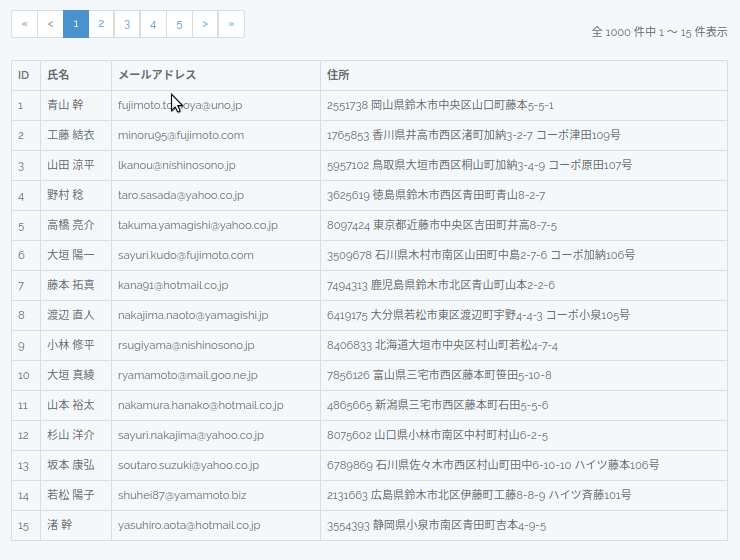Viewport: 740px width, 560px height.
Task: Select address starting 2131663 広島県
Action: coord(479,495)
